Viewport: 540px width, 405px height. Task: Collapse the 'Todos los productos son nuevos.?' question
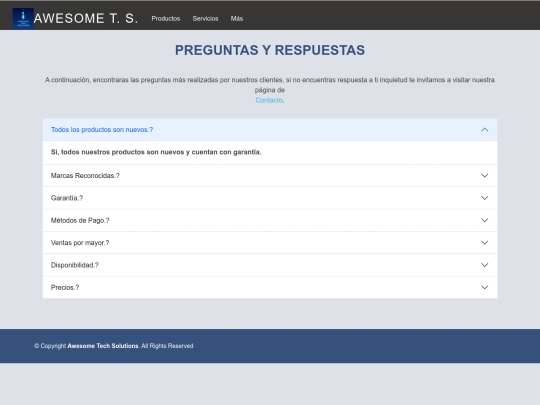(x=270, y=129)
